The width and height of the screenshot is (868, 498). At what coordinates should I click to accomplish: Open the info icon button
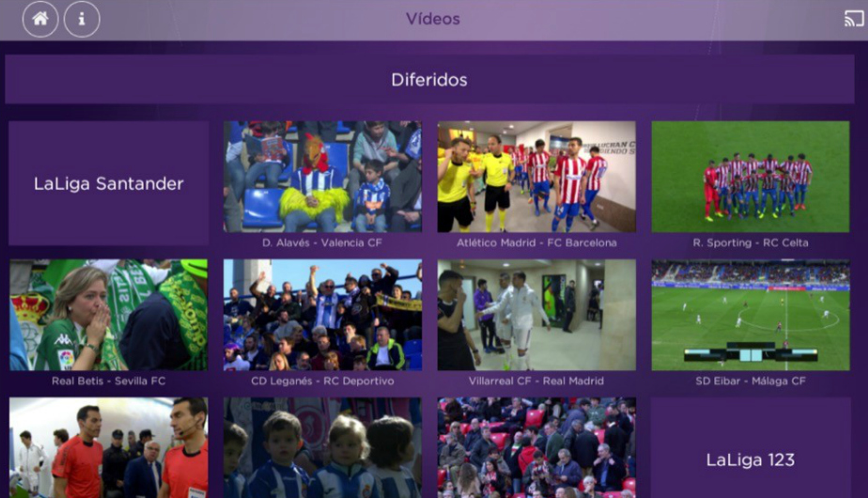82,19
